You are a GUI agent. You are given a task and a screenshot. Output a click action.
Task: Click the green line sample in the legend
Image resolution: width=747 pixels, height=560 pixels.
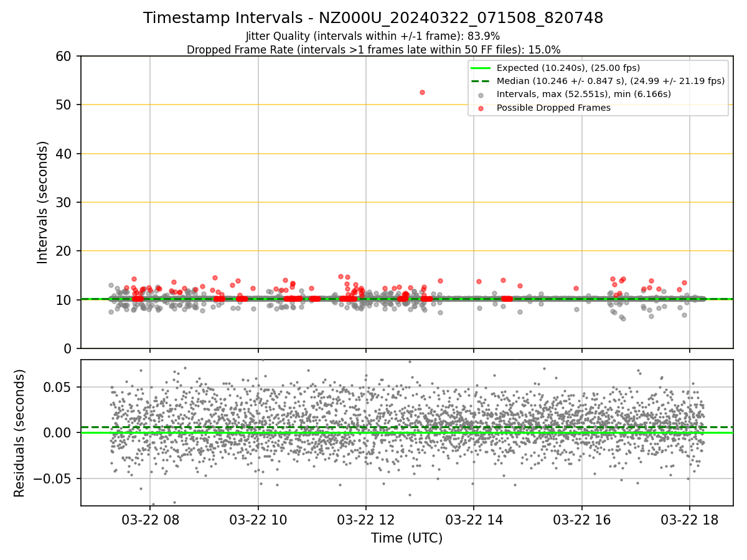(481, 68)
